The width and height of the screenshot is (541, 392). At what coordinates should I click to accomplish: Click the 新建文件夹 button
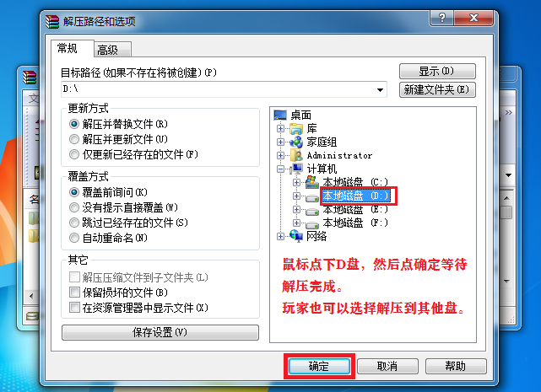(x=437, y=89)
